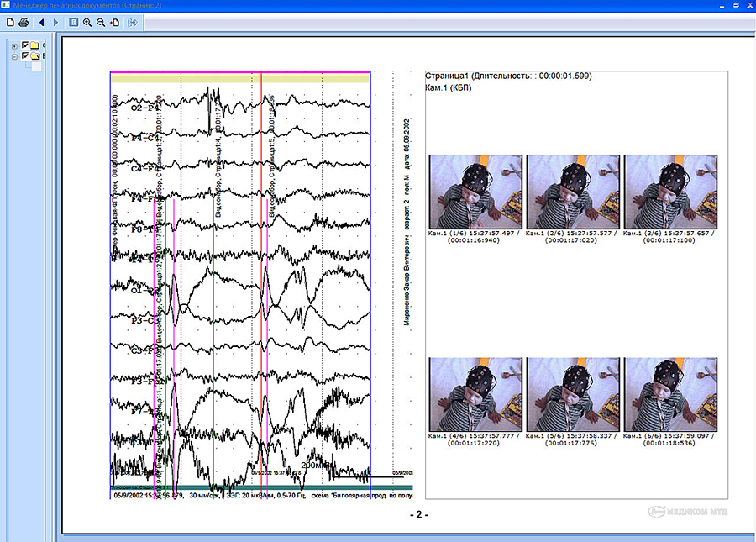This screenshot has width=756, height=542.
Task: Toggle the page layout view icon
Action: 73,21
